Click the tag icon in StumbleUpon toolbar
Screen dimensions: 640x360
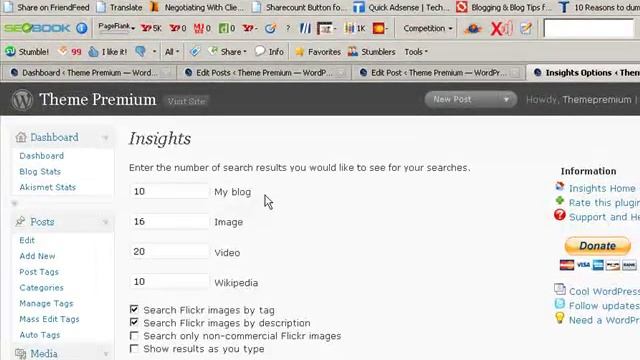tap(195, 51)
